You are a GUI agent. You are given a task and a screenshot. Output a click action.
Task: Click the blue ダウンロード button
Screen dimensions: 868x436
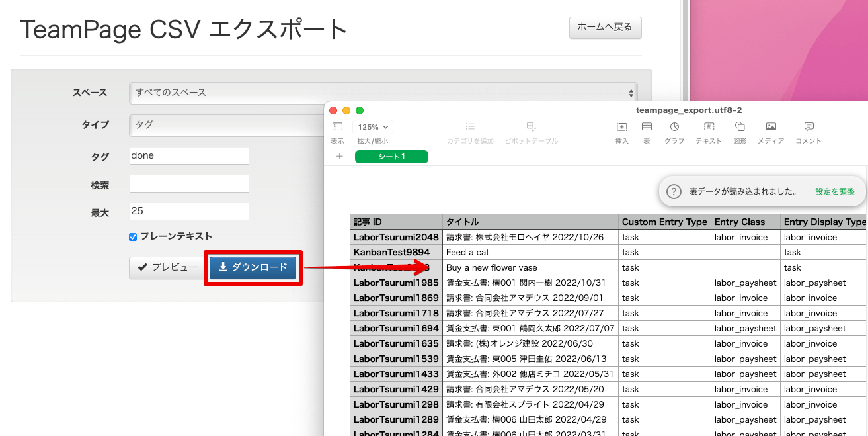253,267
